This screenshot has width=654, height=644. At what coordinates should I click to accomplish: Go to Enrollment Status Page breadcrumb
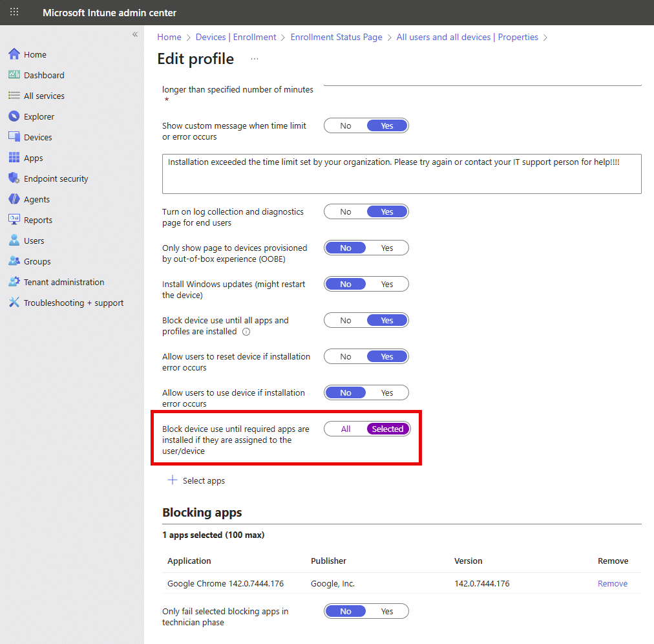pyautogui.click(x=336, y=37)
